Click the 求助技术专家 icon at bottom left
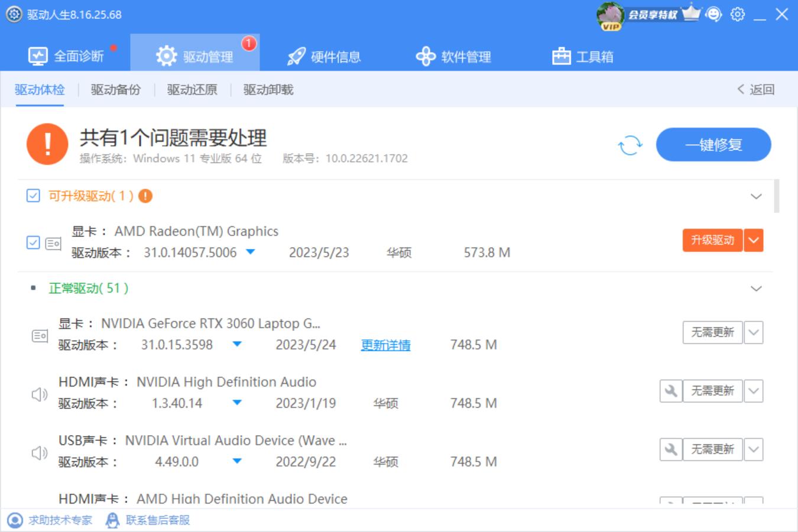 click(x=14, y=520)
